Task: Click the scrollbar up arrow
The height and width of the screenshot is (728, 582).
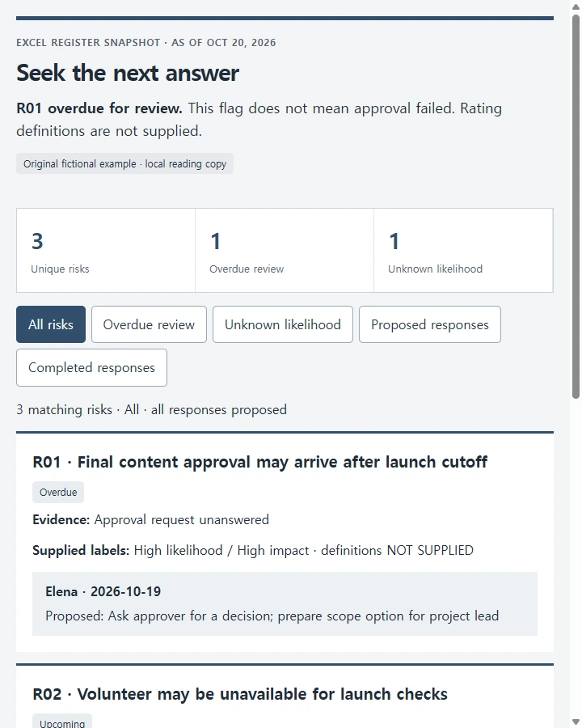Action: 576,6
